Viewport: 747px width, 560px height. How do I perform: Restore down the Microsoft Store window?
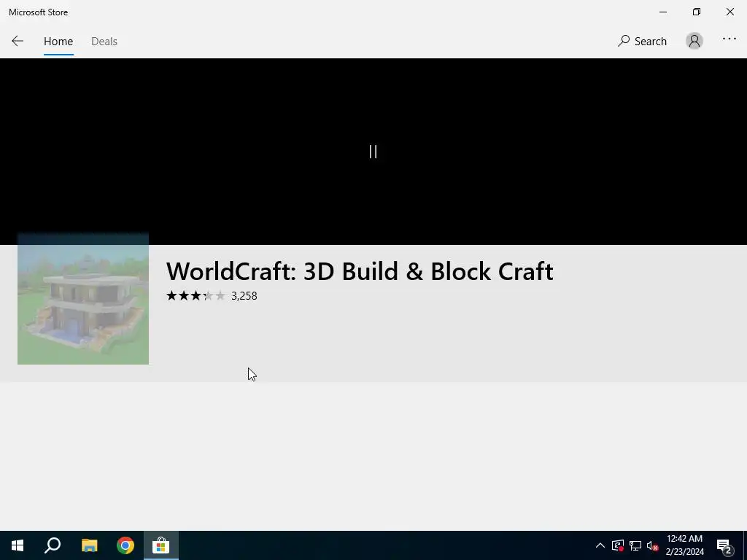[x=697, y=12]
